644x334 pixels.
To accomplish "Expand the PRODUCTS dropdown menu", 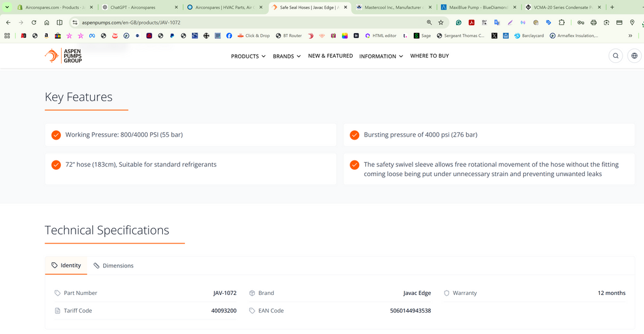I will tap(248, 56).
